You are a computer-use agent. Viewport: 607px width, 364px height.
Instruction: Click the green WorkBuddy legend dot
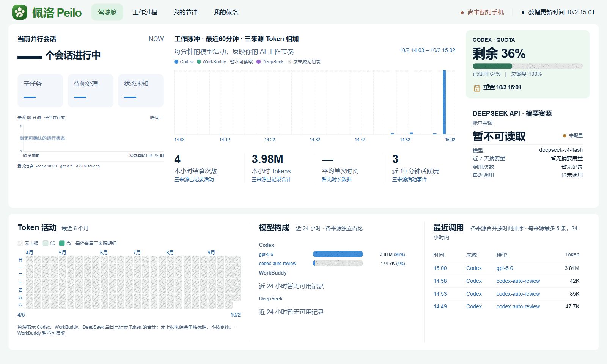coord(199,62)
